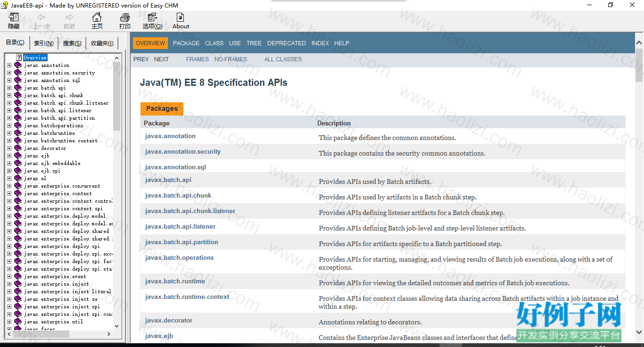The image size is (644, 347).
Task: Click the book icon for javax.enterprise.event in tree
Action: pos(18,276)
